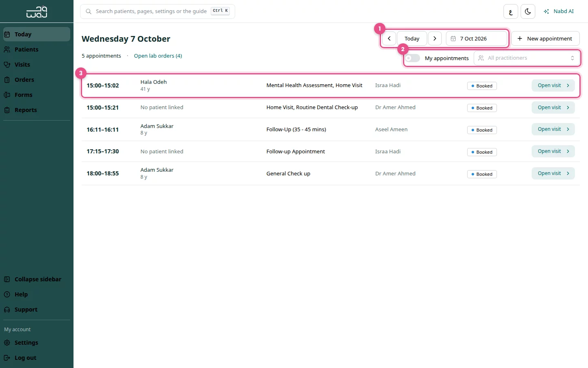Open Support from the sidebar
588x368 pixels.
tap(37, 310)
